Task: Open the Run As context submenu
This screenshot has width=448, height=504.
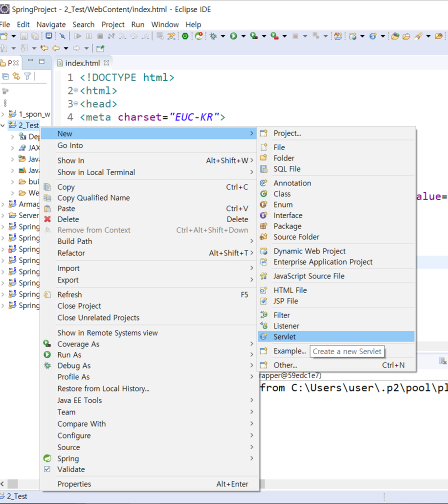Action: [x=149, y=355]
